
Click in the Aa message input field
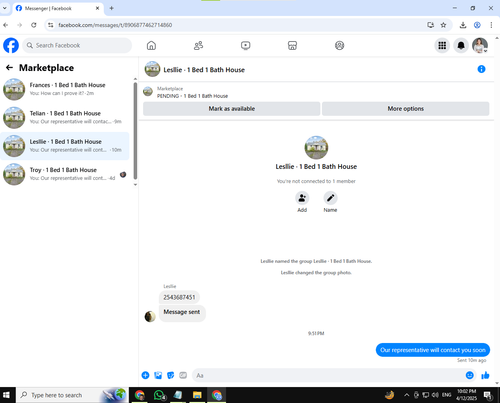(328, 375)
